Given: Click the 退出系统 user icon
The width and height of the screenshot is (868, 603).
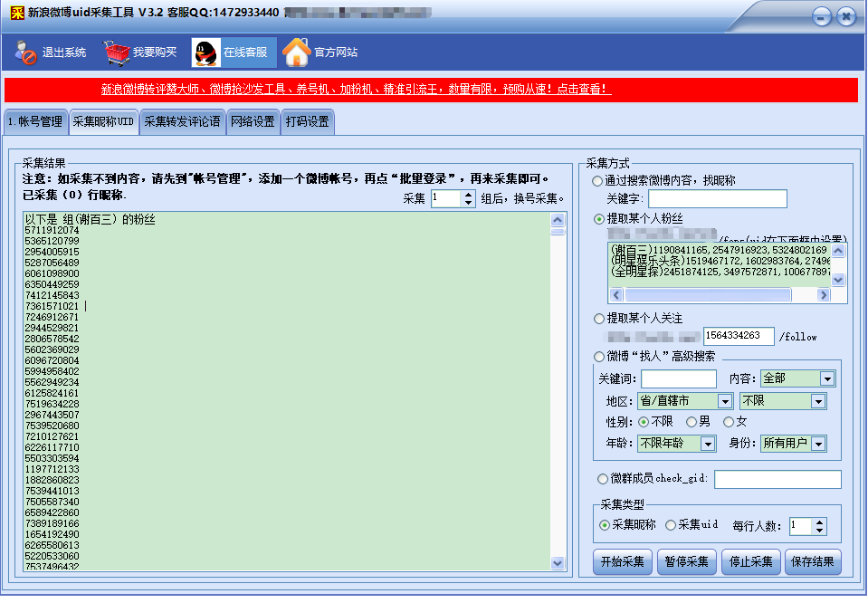Looking at the screenshot, I should click(25, 53).
